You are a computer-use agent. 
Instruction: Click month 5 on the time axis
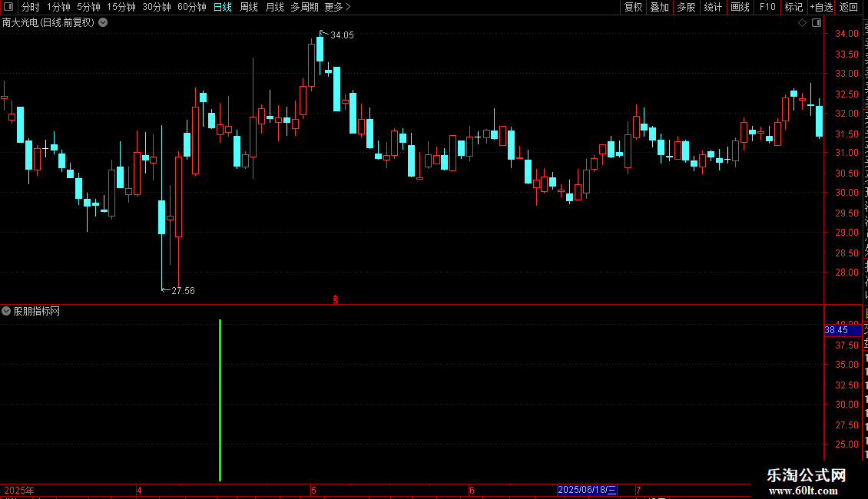313,491
